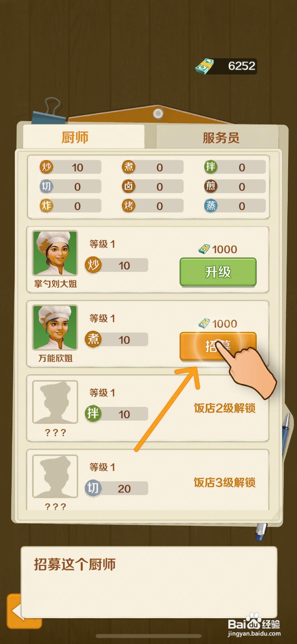Tap the cash money icon at top
297x644 pixels.
pos(205,66)
